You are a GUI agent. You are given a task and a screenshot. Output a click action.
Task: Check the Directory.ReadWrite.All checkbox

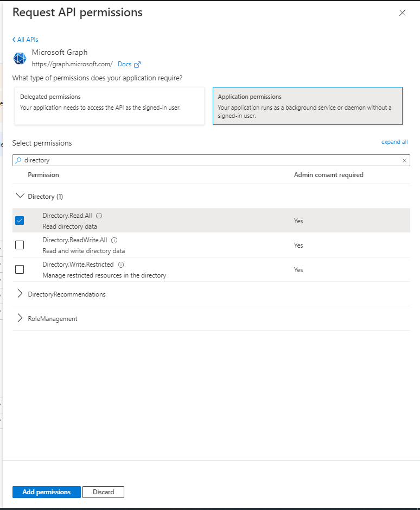tap(20, 245)
